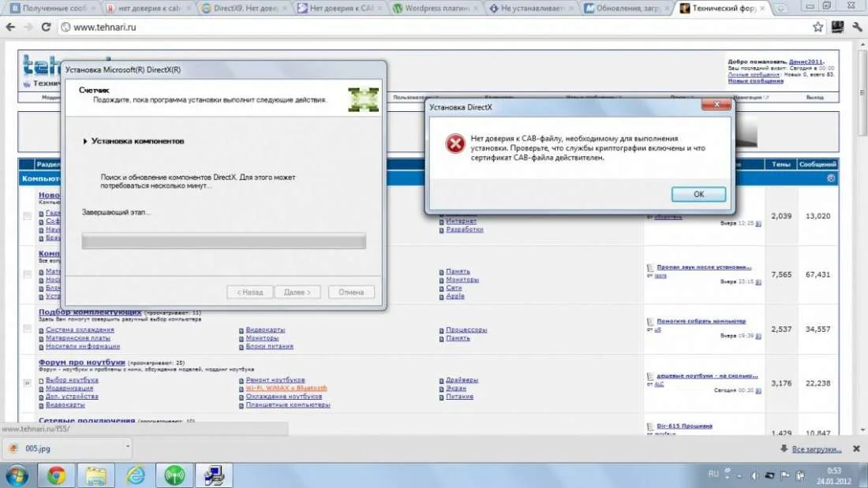Open the дешевые ноутбуки thread link
The width and height of the screenshot is (868, 488).
point(707,376)
